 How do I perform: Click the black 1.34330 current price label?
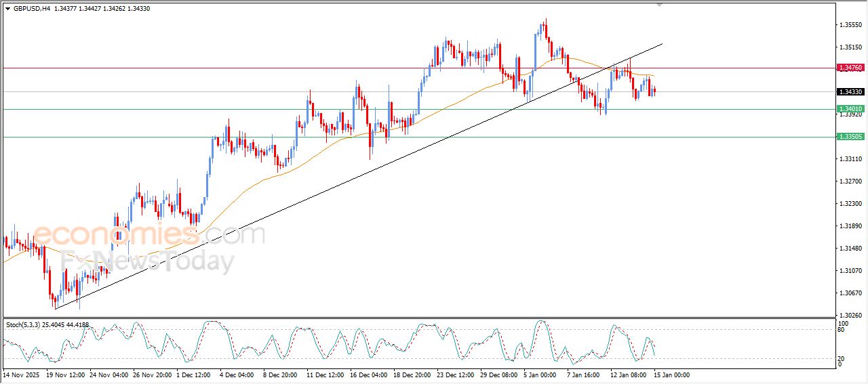(850, 92)
